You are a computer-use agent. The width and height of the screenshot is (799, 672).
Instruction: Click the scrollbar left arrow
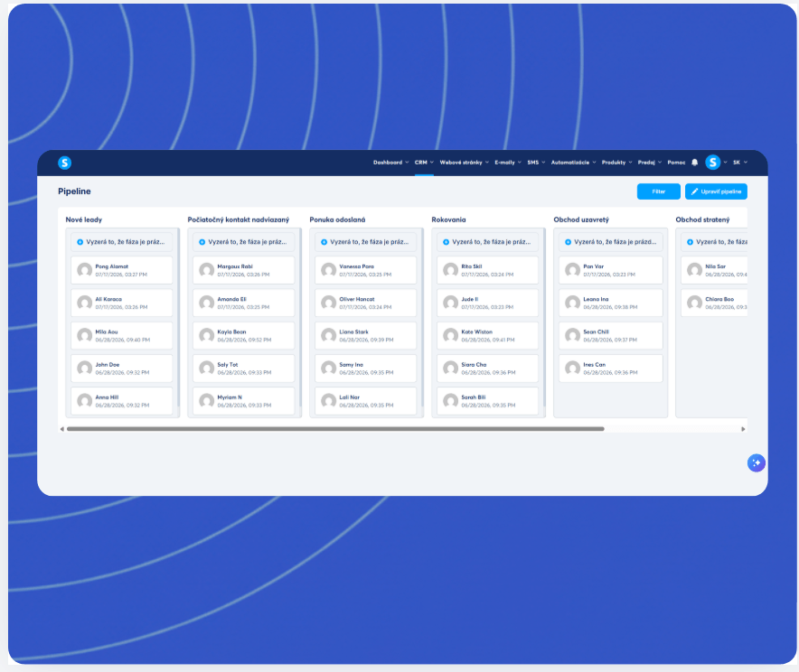[62, 429]
